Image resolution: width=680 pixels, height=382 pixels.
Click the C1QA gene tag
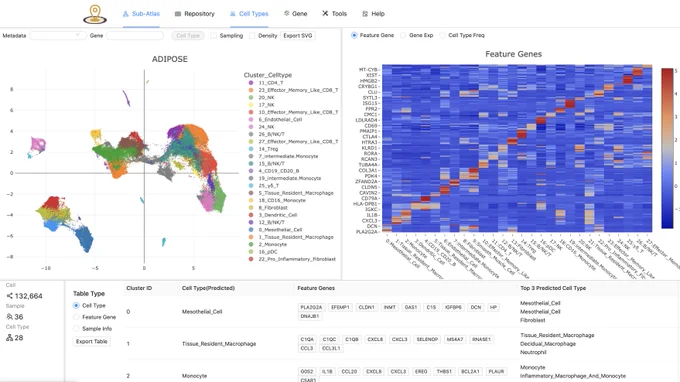pos(307,340)
